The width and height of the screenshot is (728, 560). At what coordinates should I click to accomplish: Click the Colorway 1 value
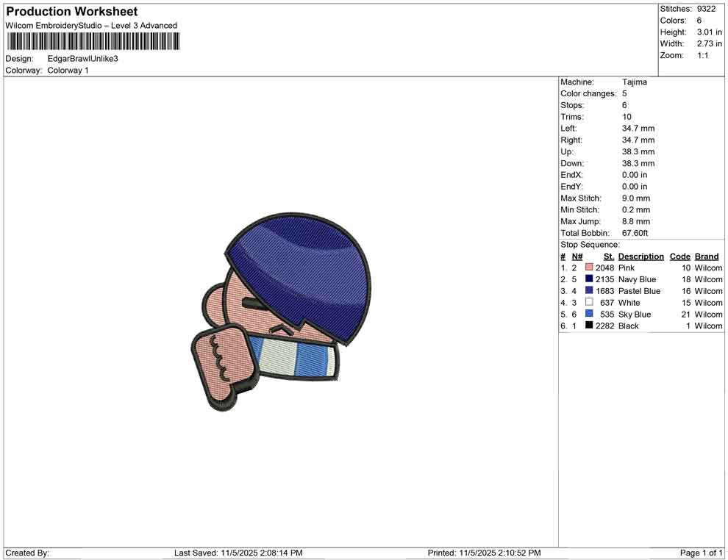click(68, 71)
